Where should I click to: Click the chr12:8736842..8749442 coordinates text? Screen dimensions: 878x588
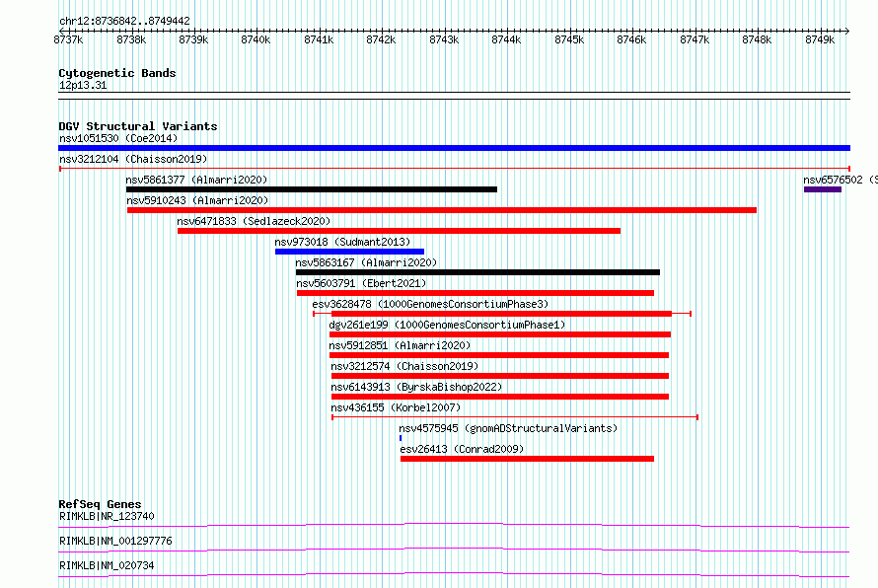coord(124,21)
